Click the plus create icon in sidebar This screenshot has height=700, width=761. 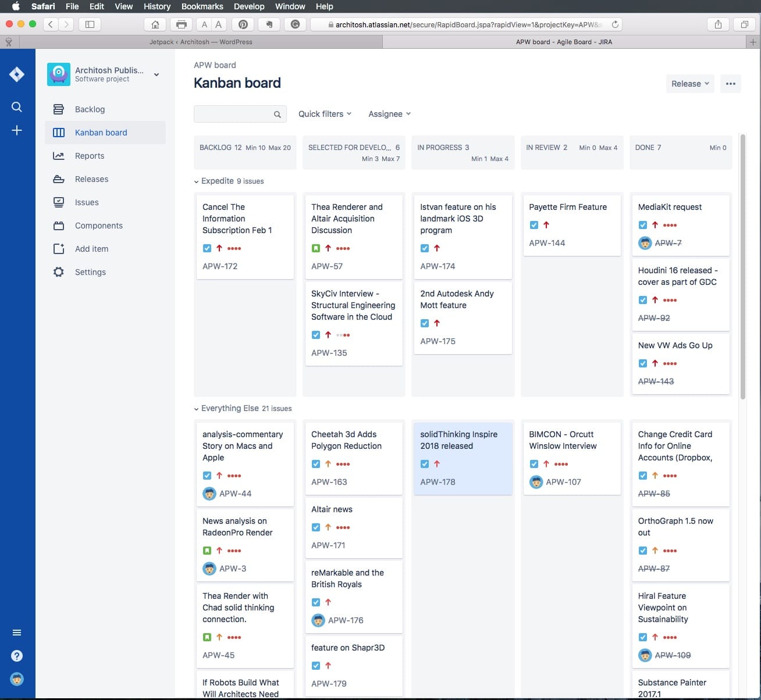click(x=17, y=130)
